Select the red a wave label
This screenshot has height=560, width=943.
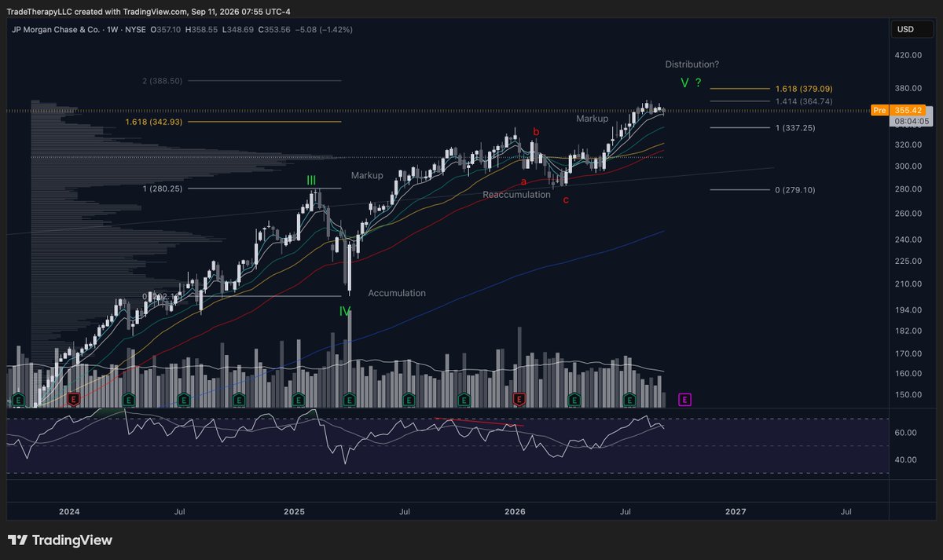click(523, 181)
